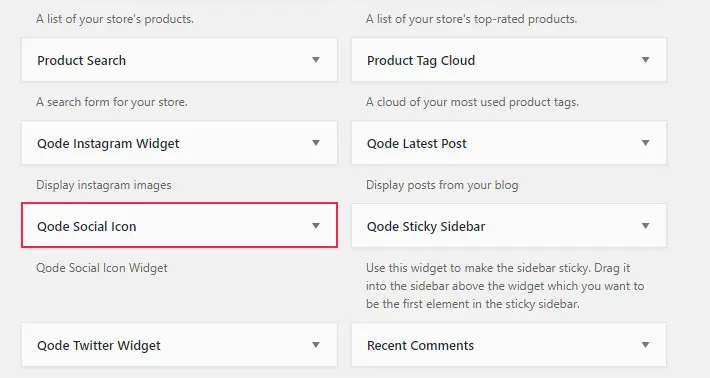Select the Product Search widget title
710x378 pixels.
[82, 60]
